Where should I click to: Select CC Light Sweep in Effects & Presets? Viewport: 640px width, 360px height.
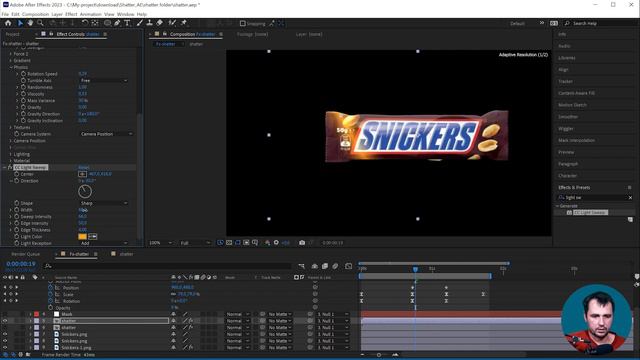click(x=590, y=212)
